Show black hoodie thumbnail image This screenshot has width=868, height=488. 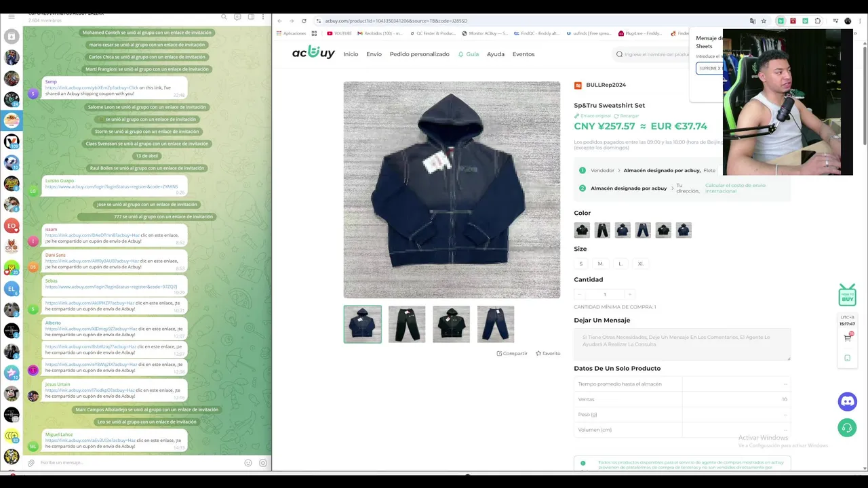click(452, 324)
